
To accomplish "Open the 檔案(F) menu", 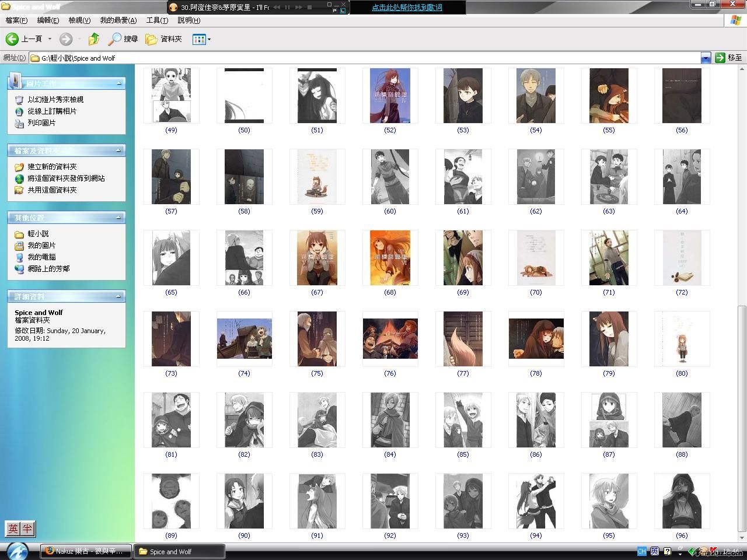I will [x=16, y=20].
